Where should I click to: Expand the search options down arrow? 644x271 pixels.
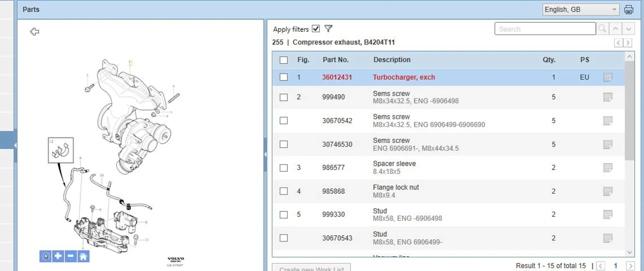point(628,29)
